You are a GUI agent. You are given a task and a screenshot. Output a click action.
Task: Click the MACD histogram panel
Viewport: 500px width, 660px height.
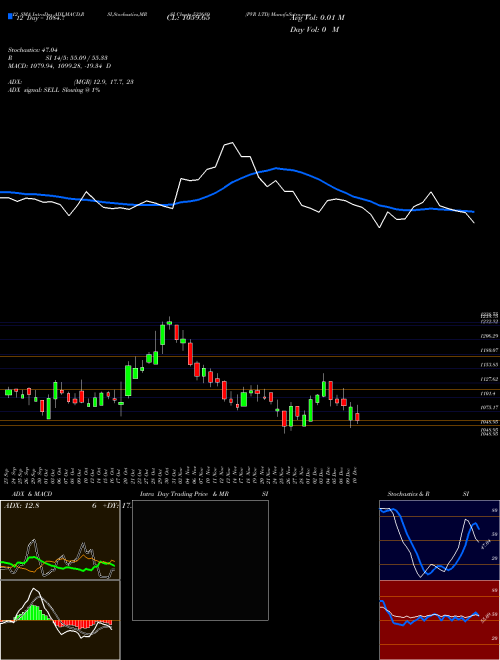click(60, 620)
